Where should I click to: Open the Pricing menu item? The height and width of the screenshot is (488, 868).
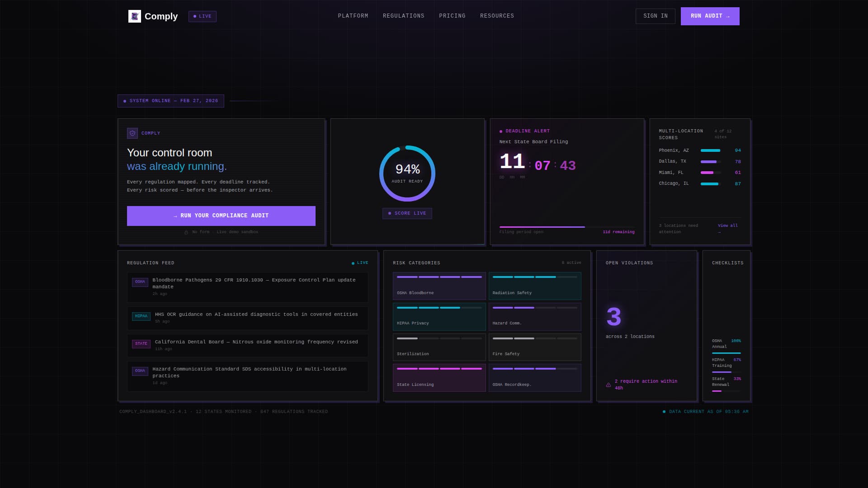tap(452, 16)
